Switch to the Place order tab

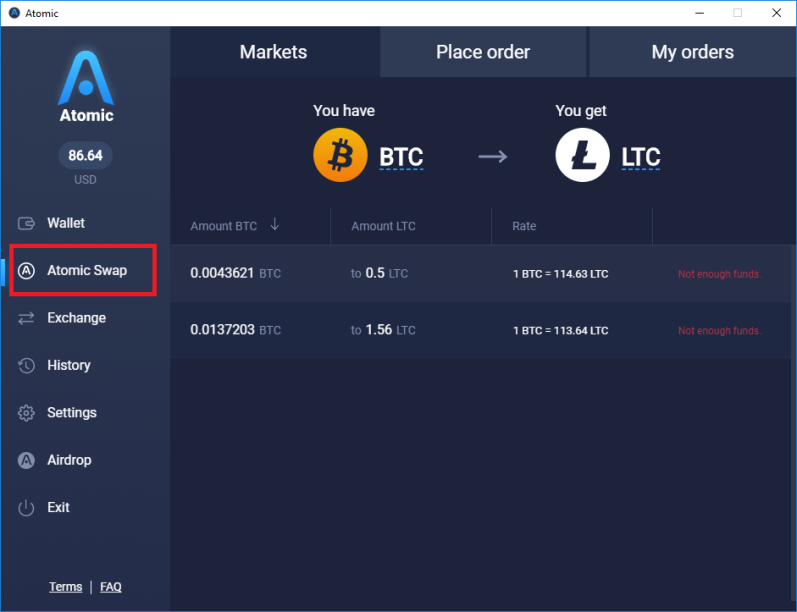pyautogui.click(x=483, y=52)
